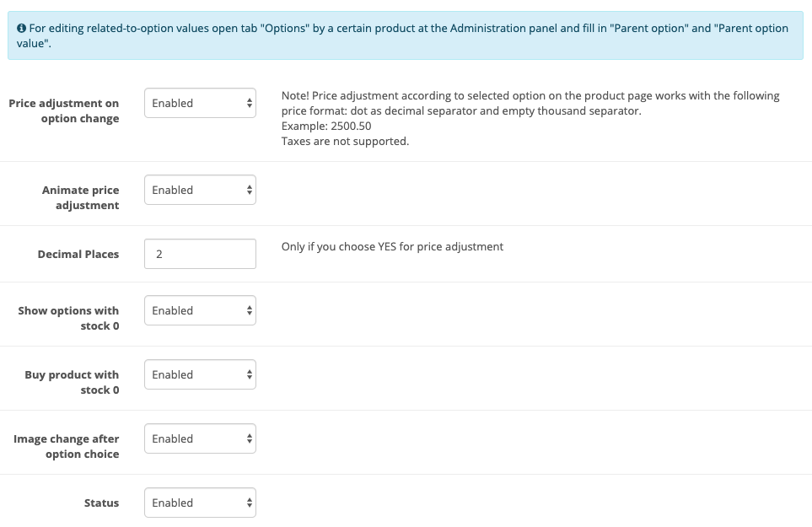Click the "Image change after option choice" label
812x527 pixels.
point(67,446)
